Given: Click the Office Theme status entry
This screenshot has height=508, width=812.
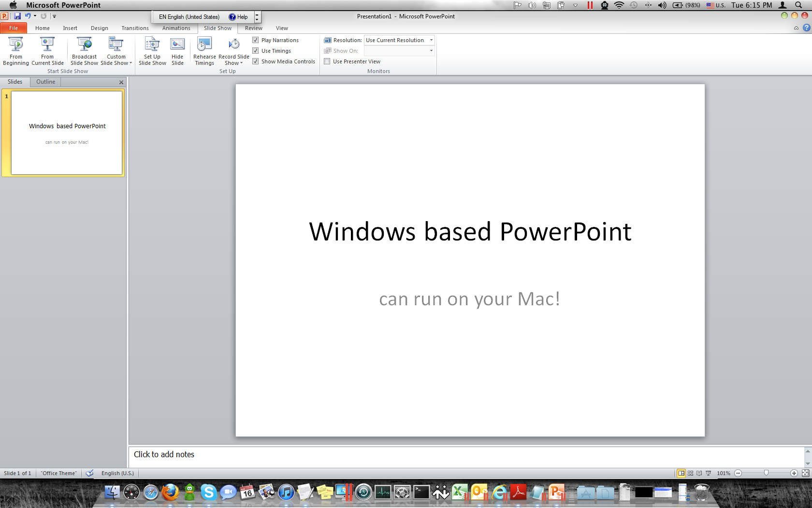Looking at the screenshot, I should click(58, 473).
